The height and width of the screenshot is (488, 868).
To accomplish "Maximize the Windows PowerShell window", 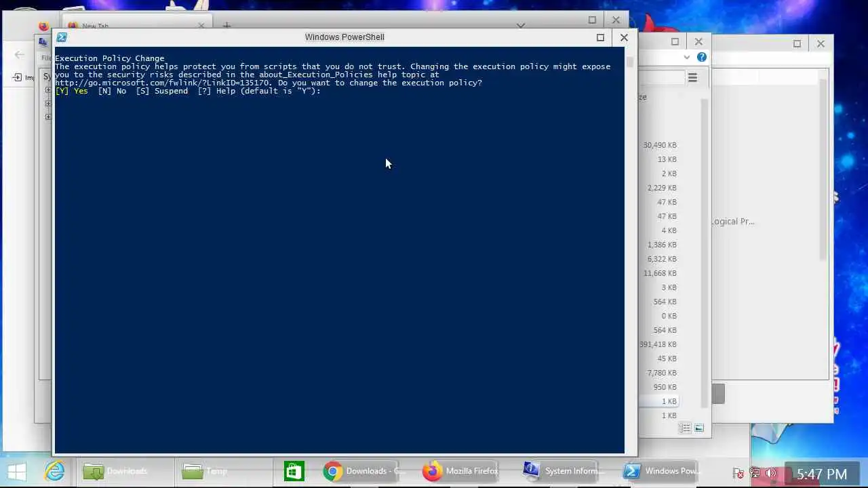I will (600, 37).
